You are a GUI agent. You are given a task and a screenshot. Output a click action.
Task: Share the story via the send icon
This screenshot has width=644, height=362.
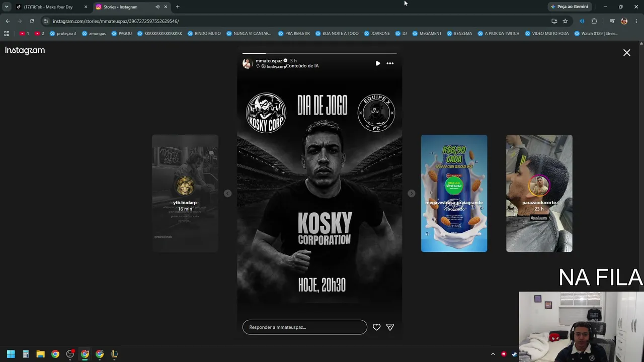[x=390, y=327]
